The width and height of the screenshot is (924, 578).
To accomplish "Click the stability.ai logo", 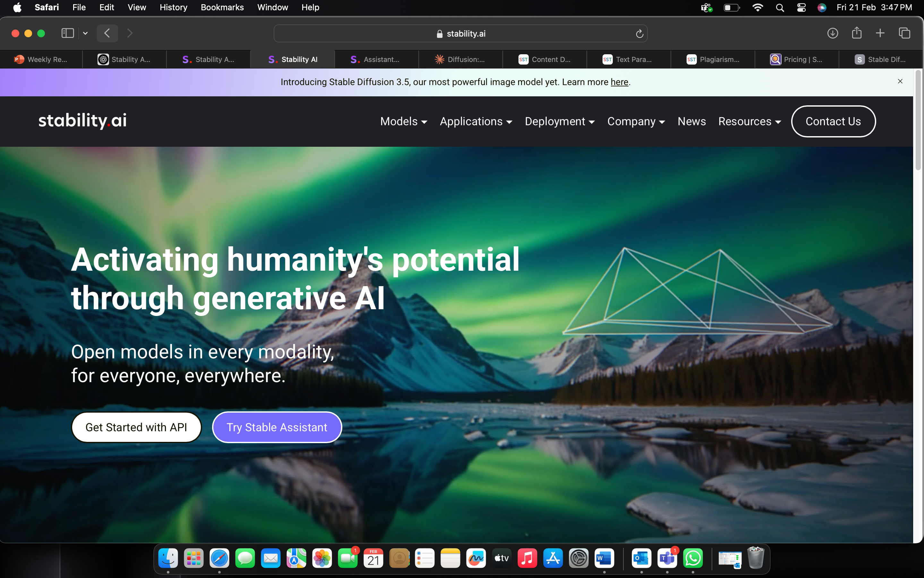I will click(82, 121).
